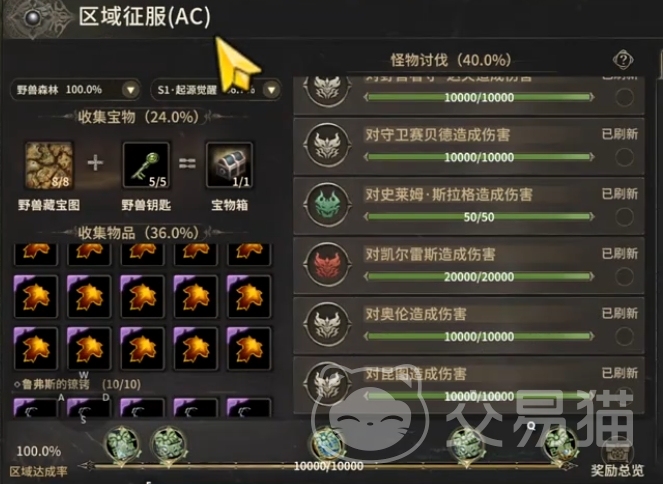
Task: Open the 奖励总览 rewards overview
Action: 617,458
